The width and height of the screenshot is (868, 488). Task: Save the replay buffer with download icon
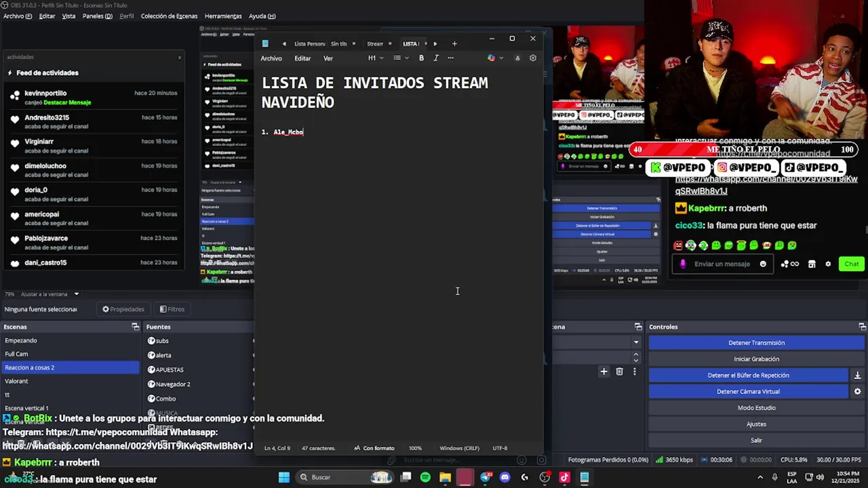pyautogui.click(x=857, y=375)
